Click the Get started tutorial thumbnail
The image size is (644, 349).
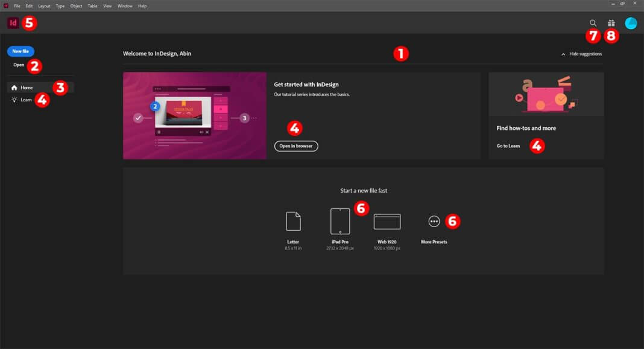(194, 115)
